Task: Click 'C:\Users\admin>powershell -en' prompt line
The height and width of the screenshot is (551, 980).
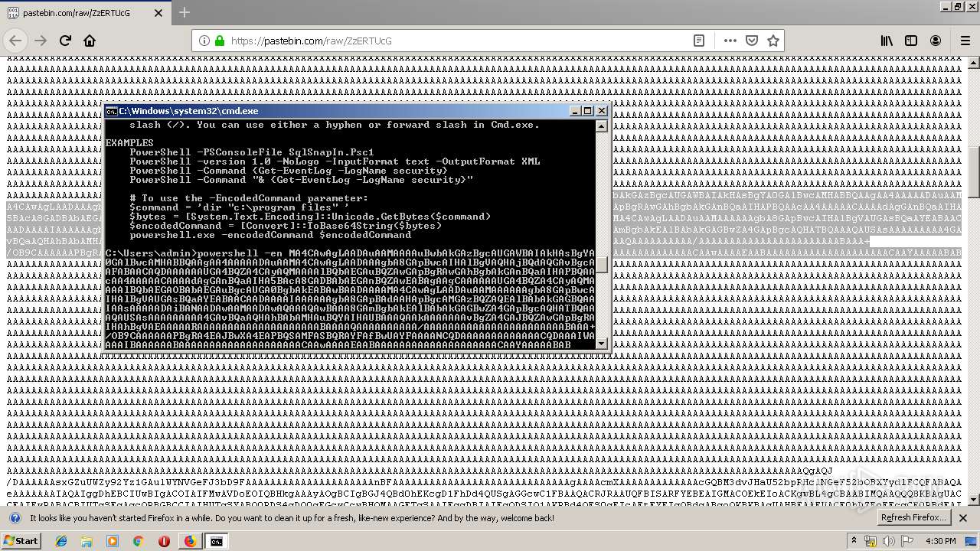Action: tap(194, 253)
